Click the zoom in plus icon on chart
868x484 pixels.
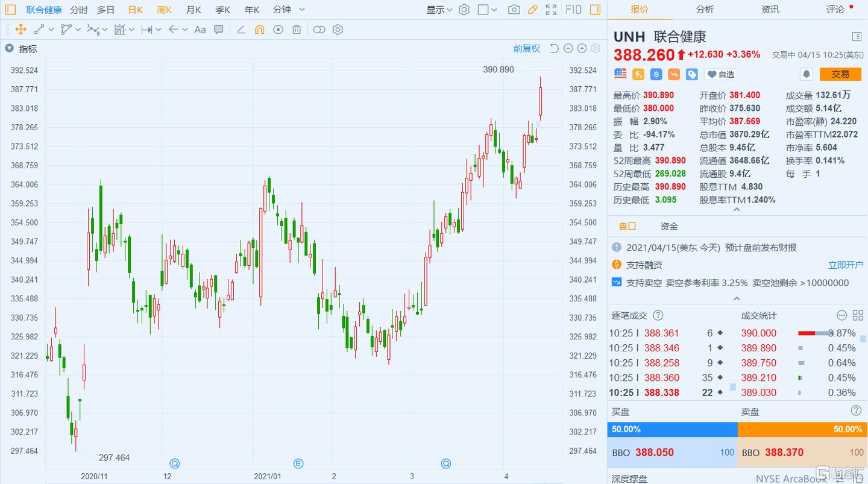point(582,49)
